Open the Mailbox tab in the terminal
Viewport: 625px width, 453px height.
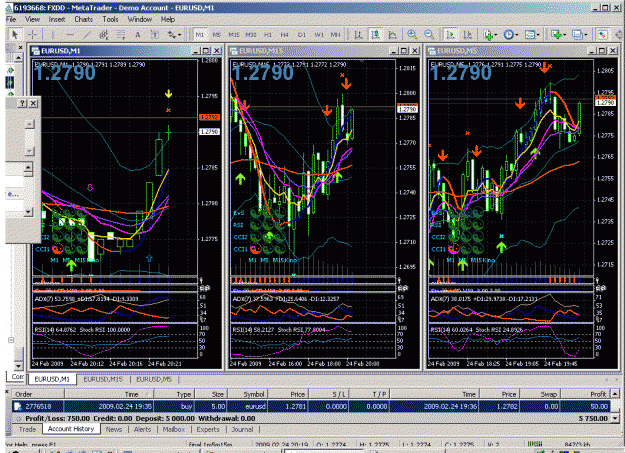point(173,429)
